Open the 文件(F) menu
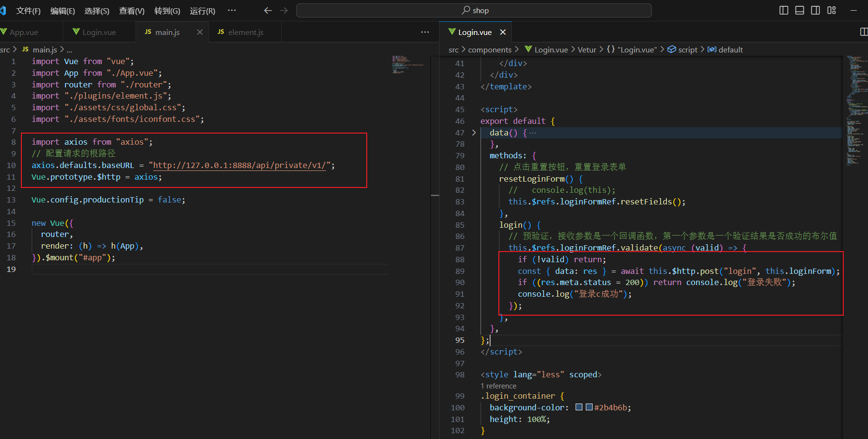This screenshot has width=868, height=439. click(x=28, y=11)
